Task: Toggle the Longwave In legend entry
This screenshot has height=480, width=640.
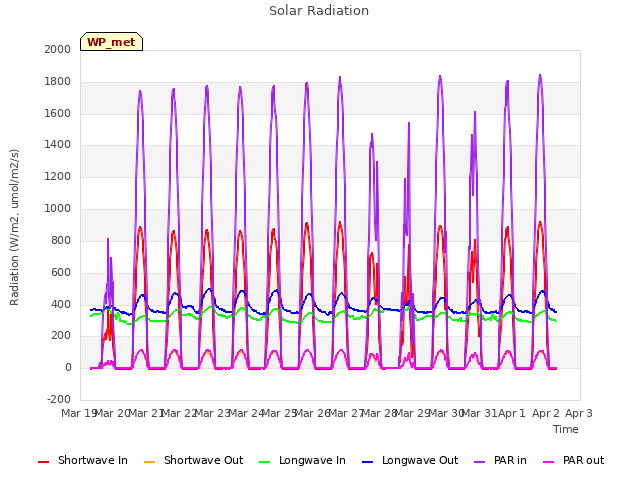Action: [302, 461]
